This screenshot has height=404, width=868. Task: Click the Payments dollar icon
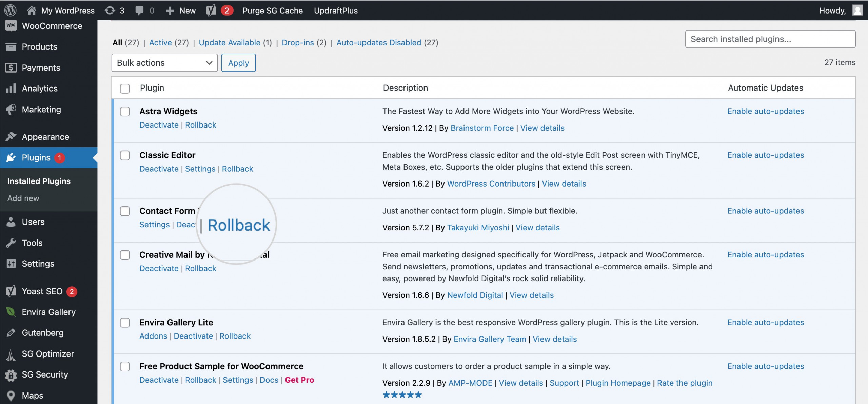pyautogui.click(x=11, y=68)
